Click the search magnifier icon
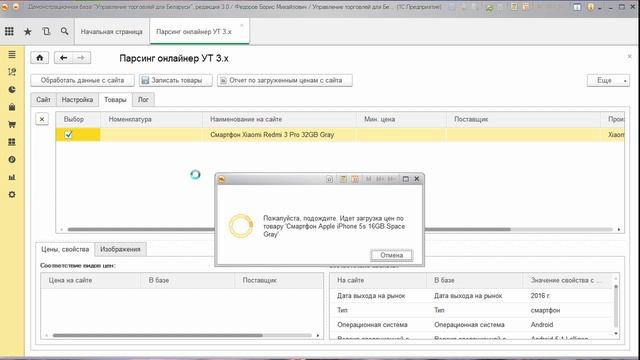 pyautogui.click(x=64, y=31)
